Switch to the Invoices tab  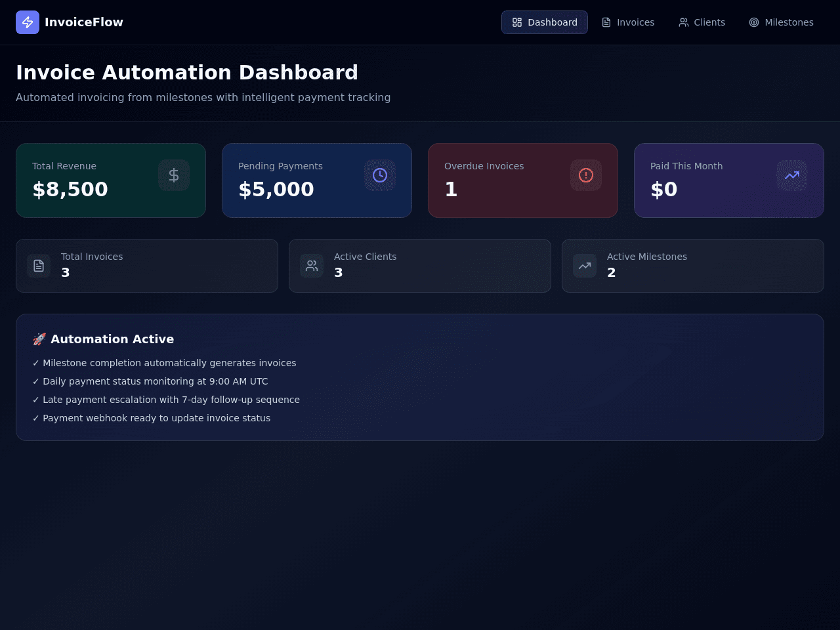tap(628, 22)
